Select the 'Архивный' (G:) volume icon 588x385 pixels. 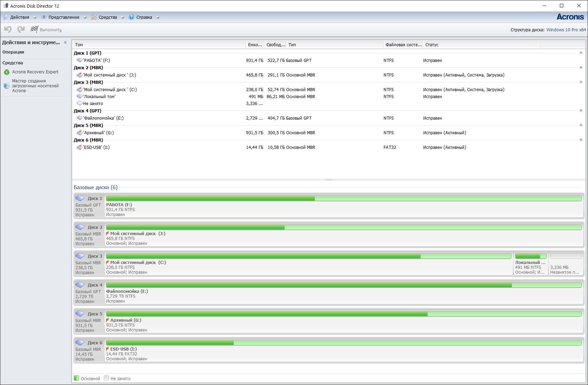pyautogui.click(x=80, y=133)
